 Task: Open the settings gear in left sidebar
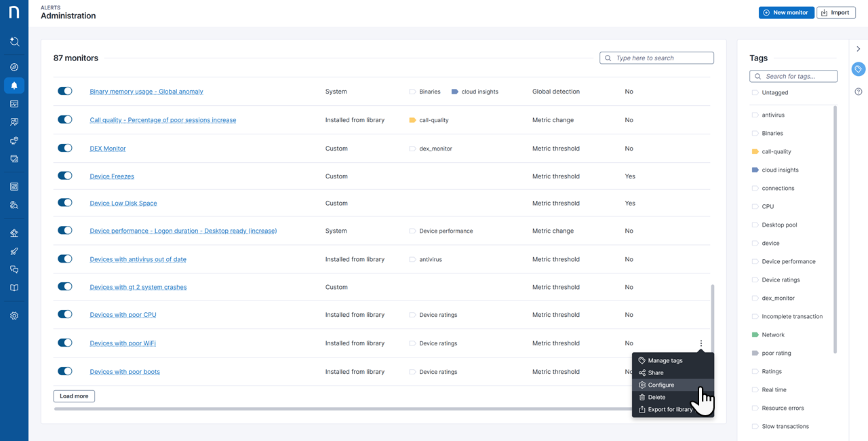point(14,315)
